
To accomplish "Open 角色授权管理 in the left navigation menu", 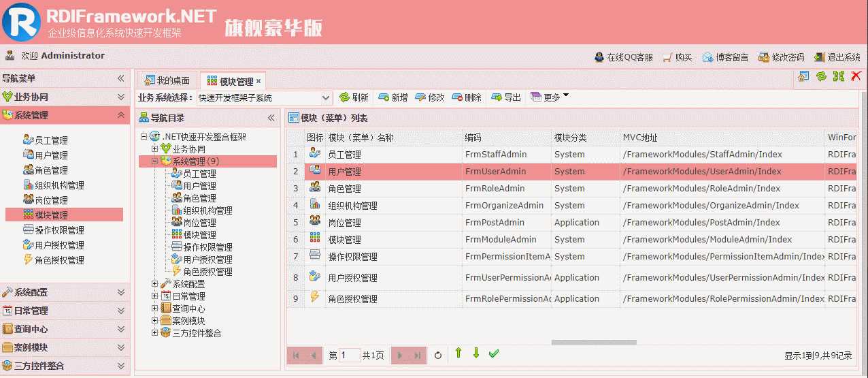I will (54, 260).
